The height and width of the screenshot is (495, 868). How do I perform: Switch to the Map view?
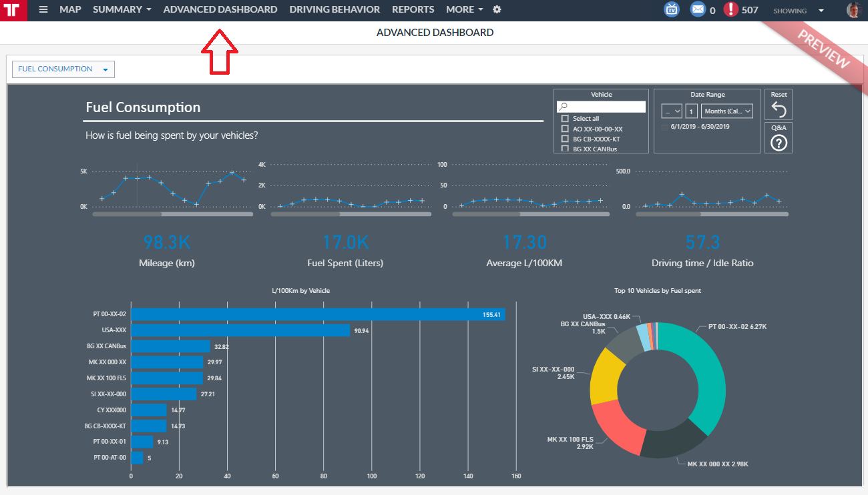coord(70,10)
